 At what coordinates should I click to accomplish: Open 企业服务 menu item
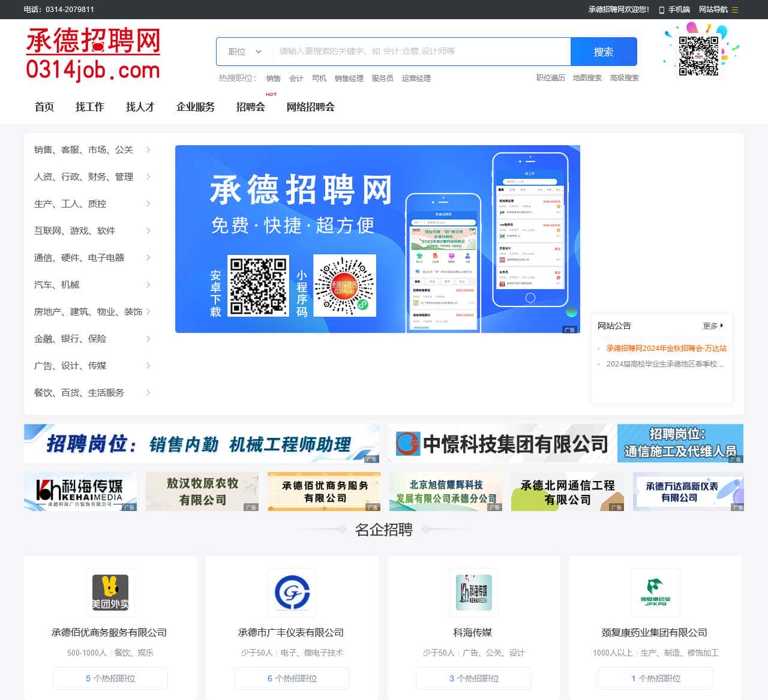196,107
